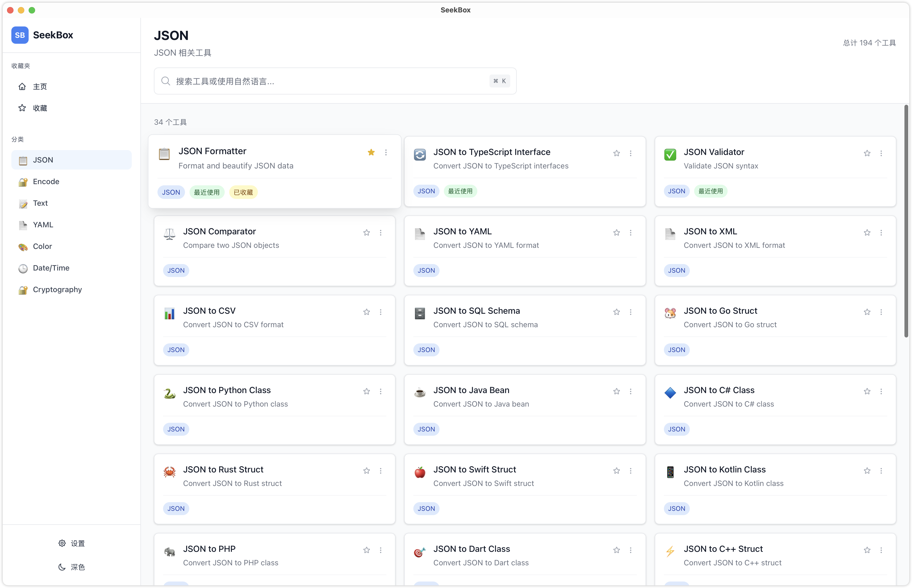
Task: Focus the tool search input field
Action: click(x=328, y=81)
